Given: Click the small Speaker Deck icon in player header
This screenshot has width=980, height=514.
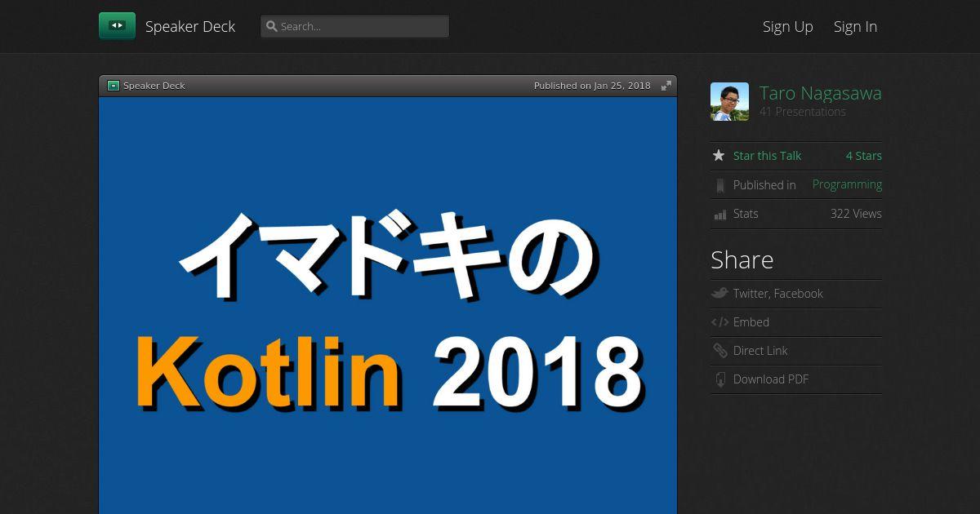Looking at the screenshot, I should [x=114, y=86].
